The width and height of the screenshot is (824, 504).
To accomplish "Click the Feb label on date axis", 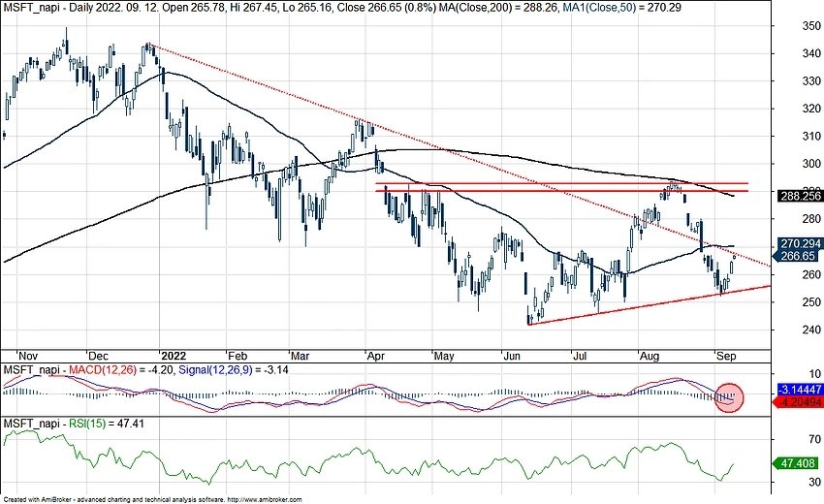I will pos(238,356).
